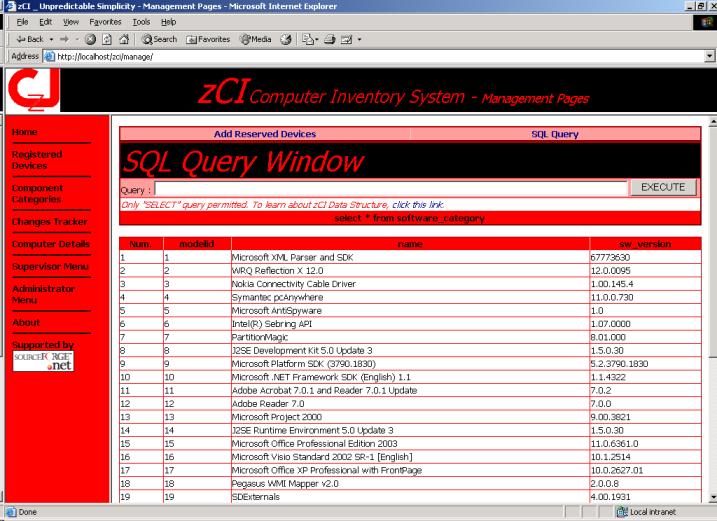This screenshot has height=521, width=717.
Task: Open the 'click this link' data structure link
Action: point(418,204)
